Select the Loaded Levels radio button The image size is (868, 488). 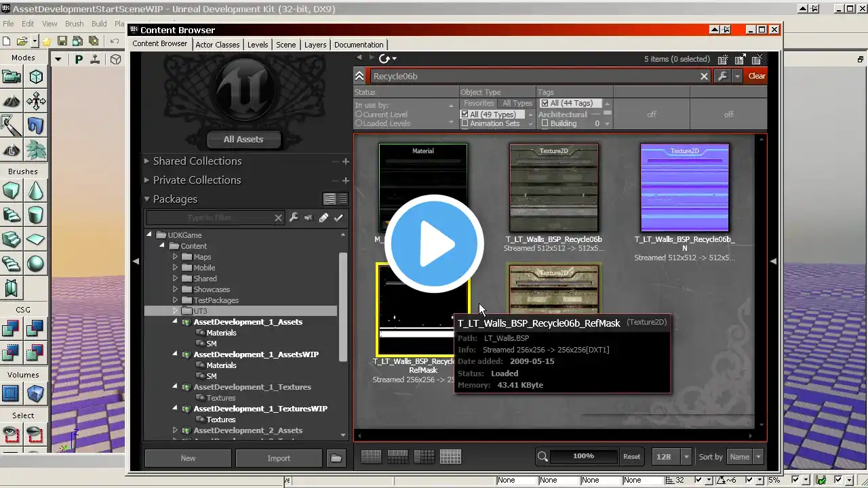click(359, 123)
